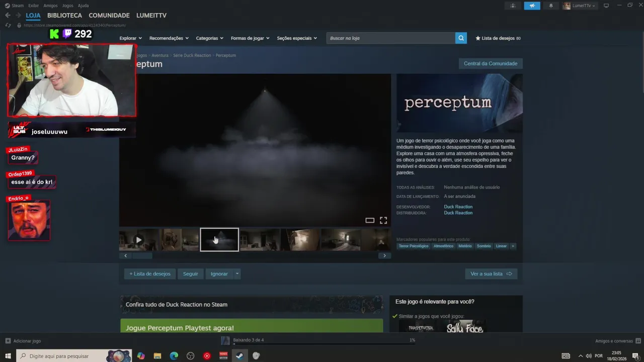Reload the store page
The image size is (644, 362).
point(8,25)
